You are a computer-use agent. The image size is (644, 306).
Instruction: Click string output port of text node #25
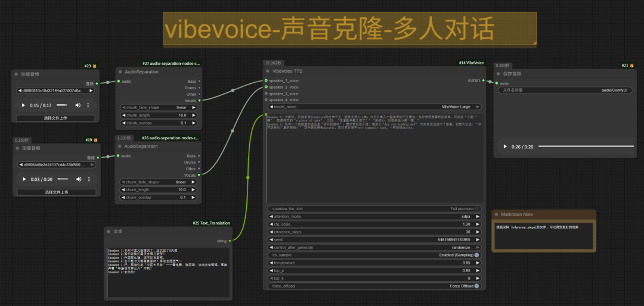pyautogui.click(x=230, y=241)
